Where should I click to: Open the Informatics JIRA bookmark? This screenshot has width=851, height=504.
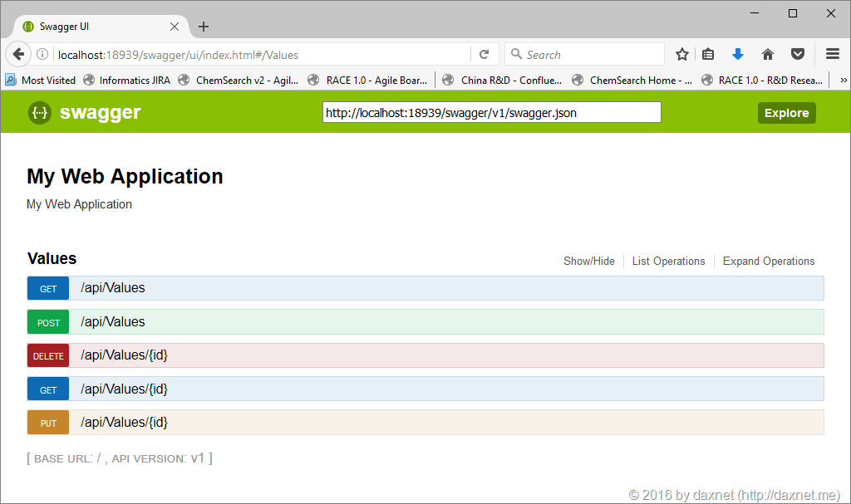(x=127, y=81)
